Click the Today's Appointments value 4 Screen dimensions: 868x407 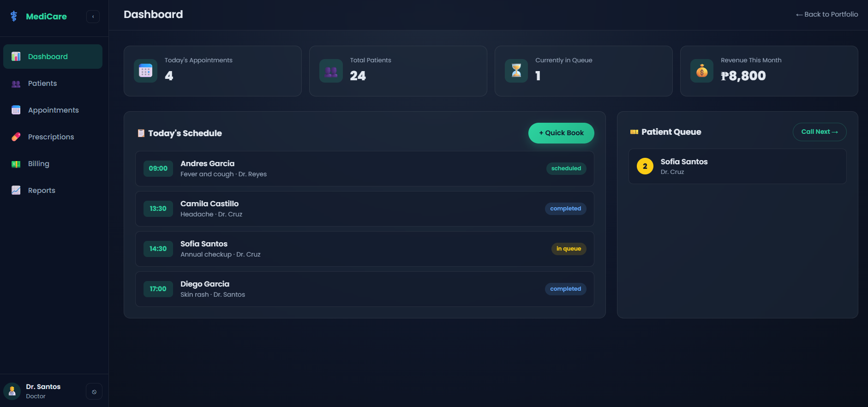coord(169,76)
